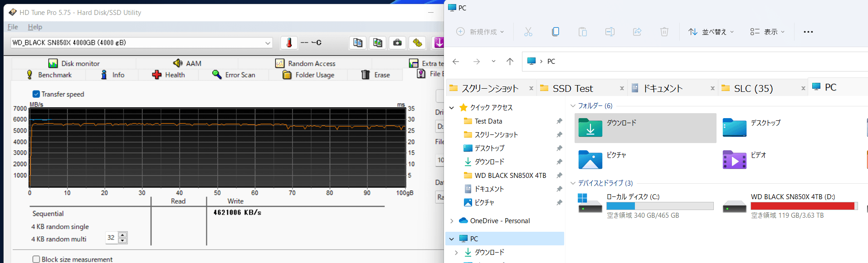
Task: Open the File menu in HD Tune
Action: [13, 27]
